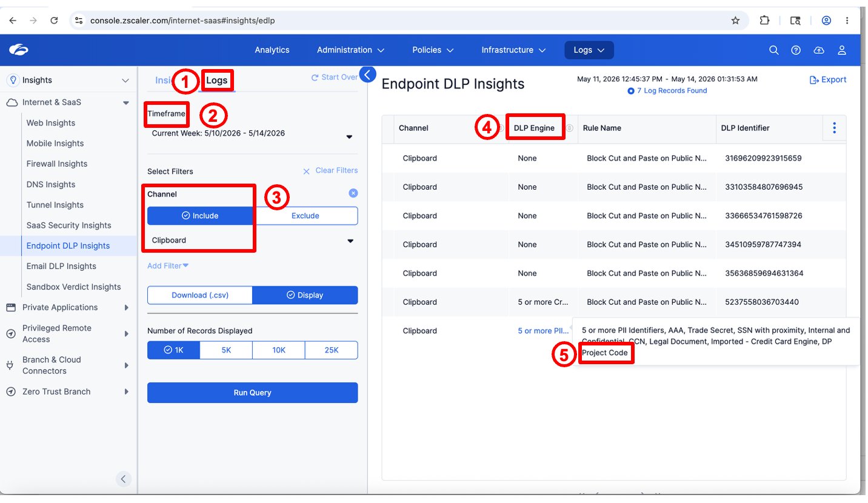The image size is (868, 503).
Task: Open the Policies menu
Action: pyautogui.click(x=433, y=50)
